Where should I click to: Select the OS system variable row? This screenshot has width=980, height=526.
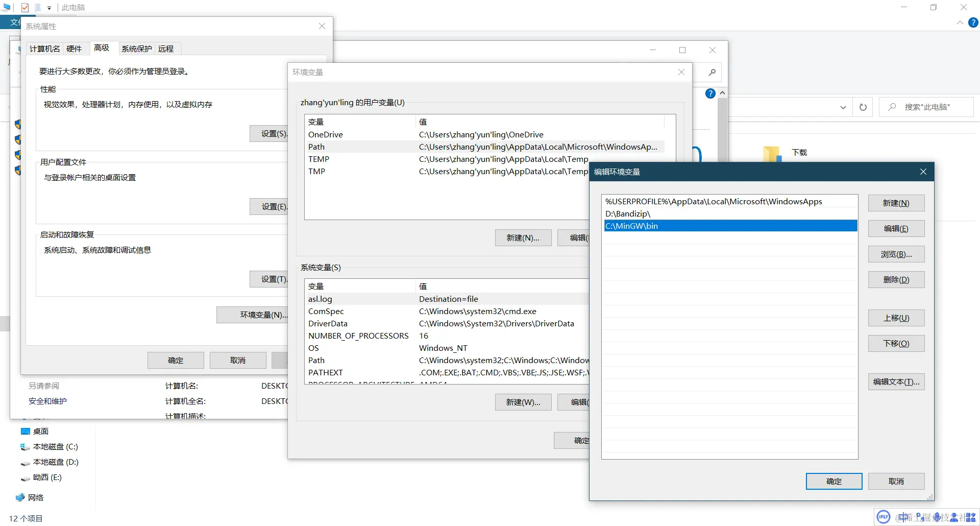tap(447, 348)
